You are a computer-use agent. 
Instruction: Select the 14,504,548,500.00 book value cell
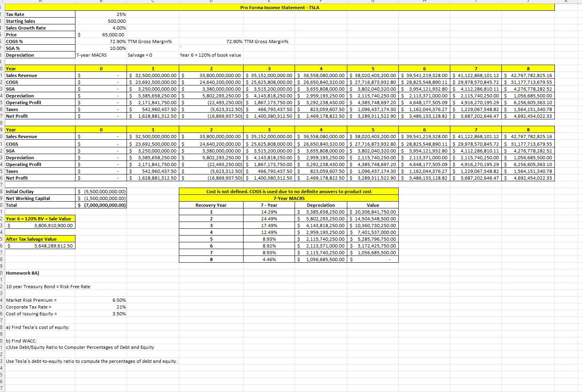point(373,219)
